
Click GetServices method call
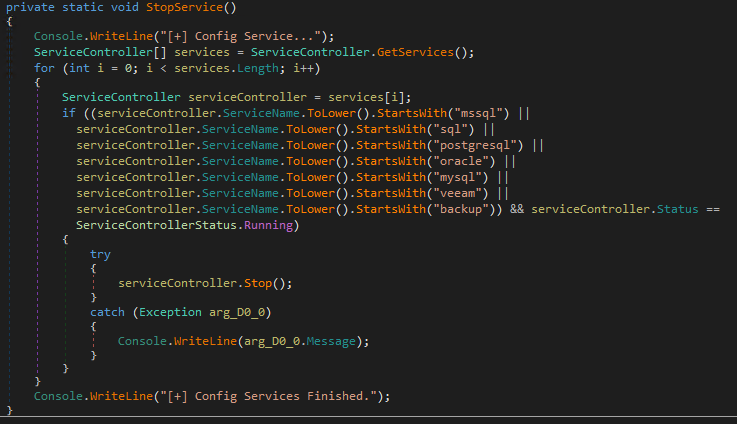(x=415, y=52)
